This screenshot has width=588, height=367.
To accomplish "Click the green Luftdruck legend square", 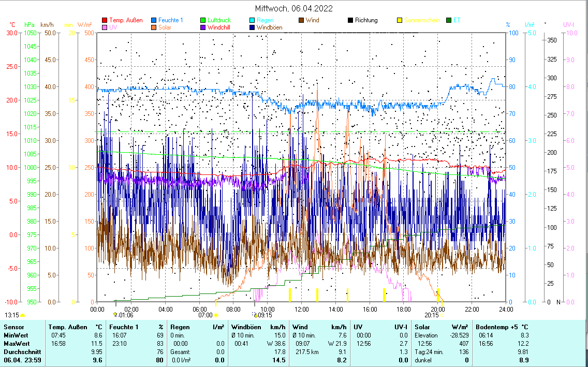I will point(203,20).
